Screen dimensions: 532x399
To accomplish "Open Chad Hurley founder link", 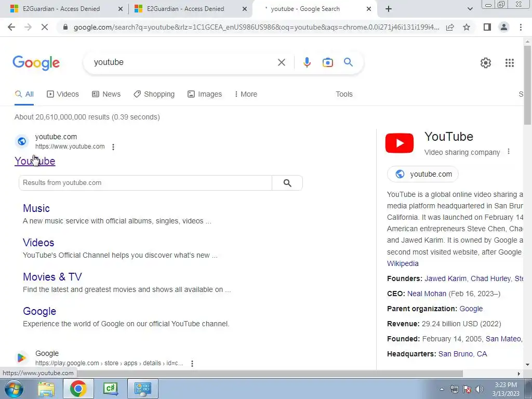I will point(490,278).
